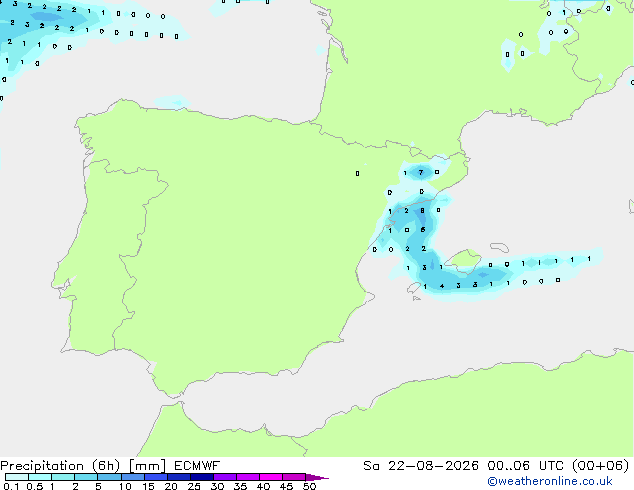Choose the 35–40 mm violet legend swatch

pos(248,477)
